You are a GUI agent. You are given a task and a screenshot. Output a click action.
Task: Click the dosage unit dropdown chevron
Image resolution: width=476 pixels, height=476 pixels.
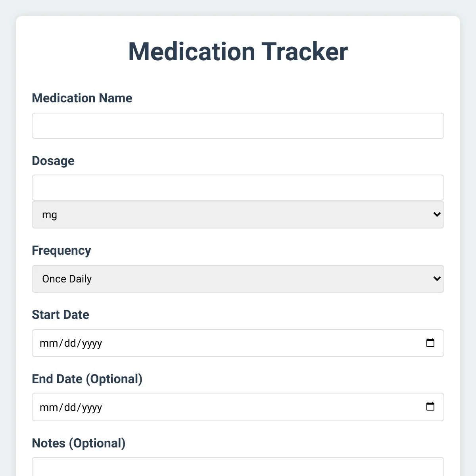click(437, 215)
